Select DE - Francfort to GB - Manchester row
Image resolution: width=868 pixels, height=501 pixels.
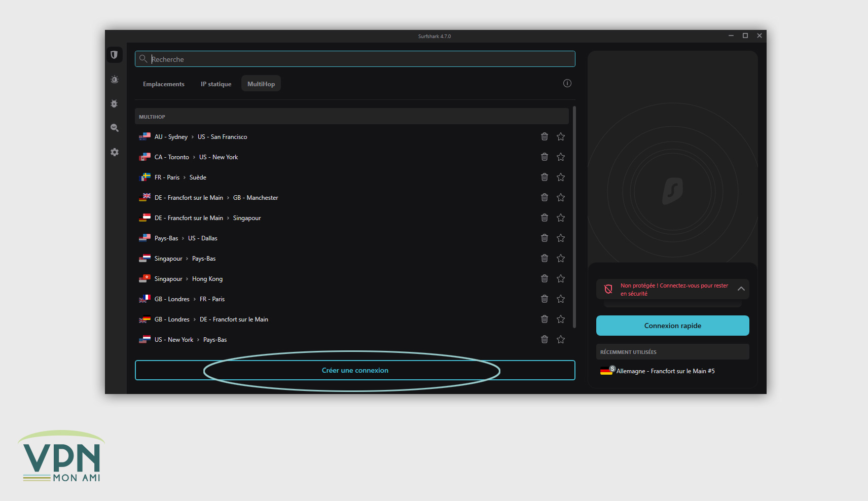pos(352,197)
